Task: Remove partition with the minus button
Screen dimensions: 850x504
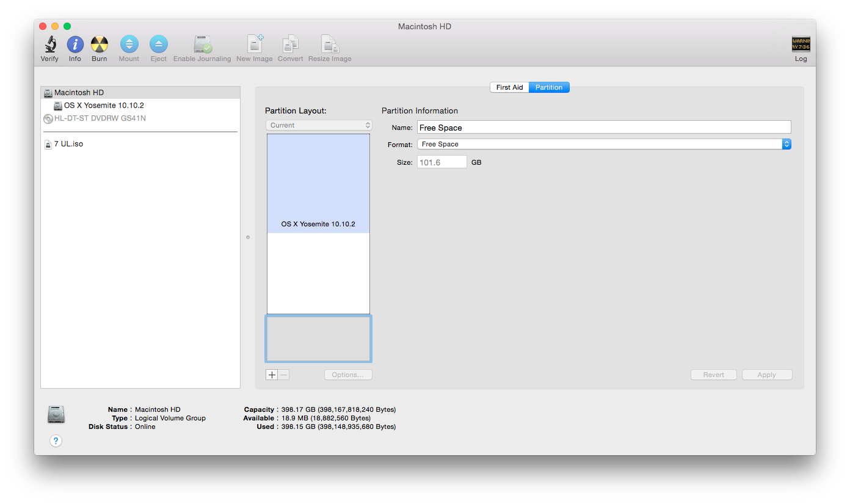Action: (284, 375)
